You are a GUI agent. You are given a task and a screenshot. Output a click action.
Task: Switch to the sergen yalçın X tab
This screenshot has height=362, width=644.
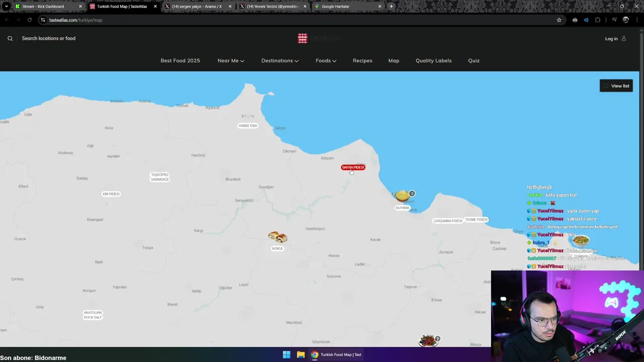197,7
